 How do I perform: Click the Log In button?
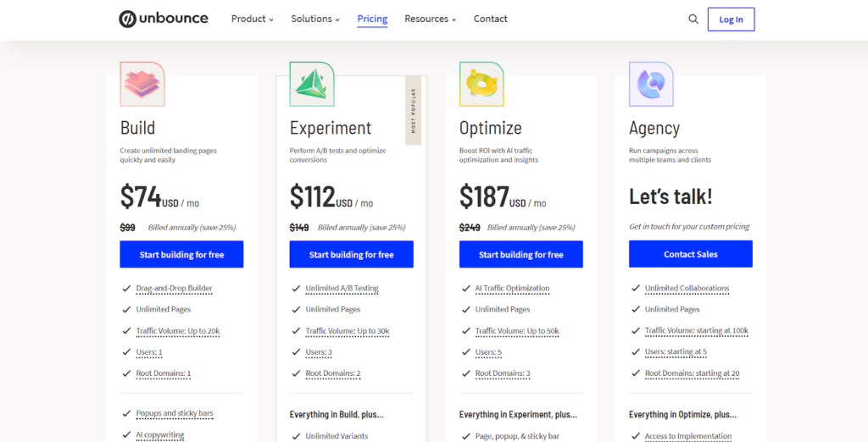click(x=731, y=19)
